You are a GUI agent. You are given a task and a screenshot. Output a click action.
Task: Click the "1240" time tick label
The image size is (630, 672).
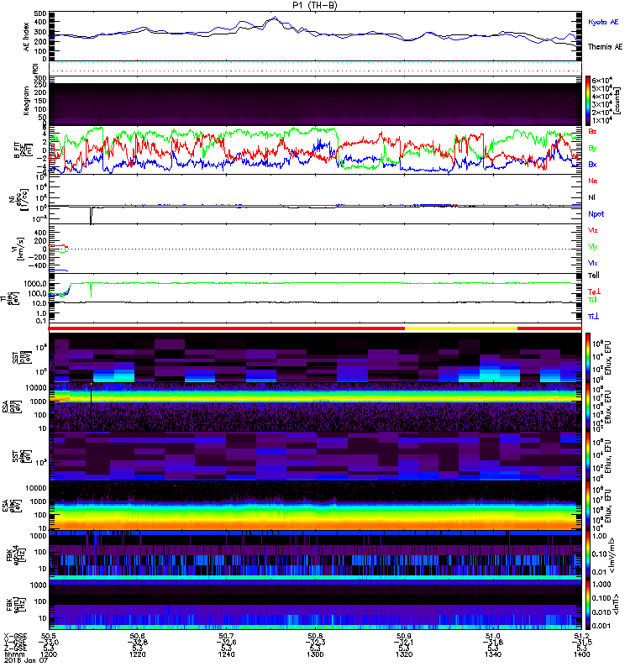[226, 654]
